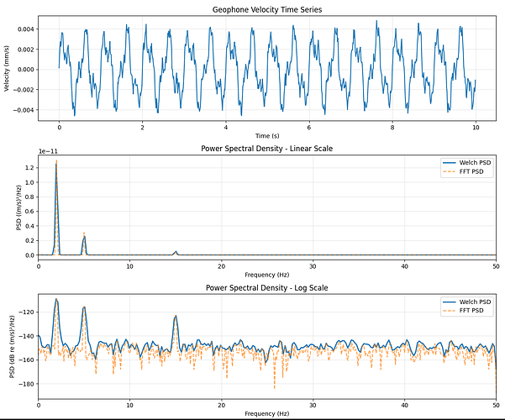The image size is (505, 420).
Task: Click the Power Spectral Density - Linear Scale title
Action: point(266,149)
